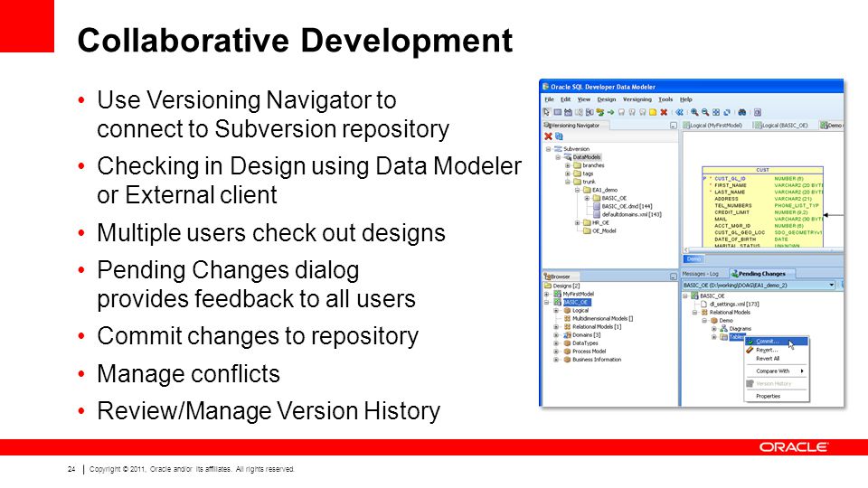Select the blue Demo diagram tab

click(x=693, y=259)
